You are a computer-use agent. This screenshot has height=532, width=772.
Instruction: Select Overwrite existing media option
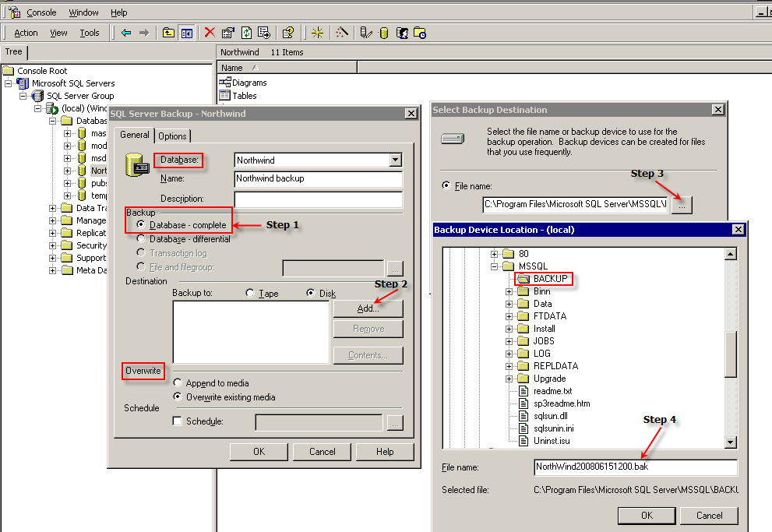coord(178,396)
